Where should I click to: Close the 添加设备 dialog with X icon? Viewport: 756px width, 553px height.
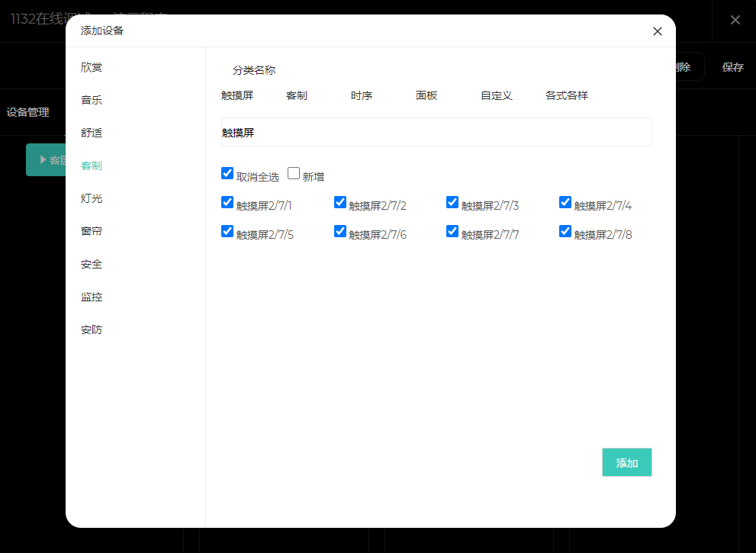click(658, 31)
